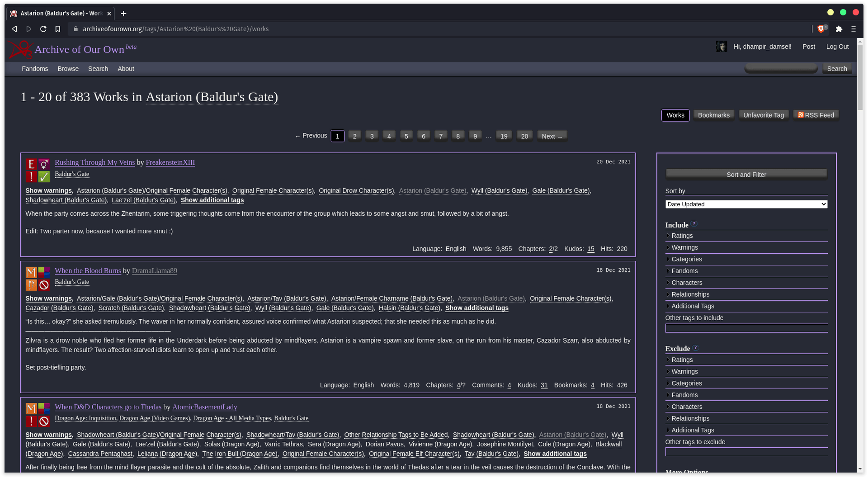Switch to the Bookmarks tab
This screenshot has width=868, height=478.
[x=713, y=115]
